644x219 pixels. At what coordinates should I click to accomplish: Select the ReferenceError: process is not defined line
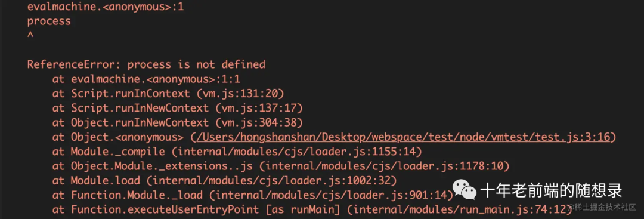pyautogui.click(x=146, y=64)
